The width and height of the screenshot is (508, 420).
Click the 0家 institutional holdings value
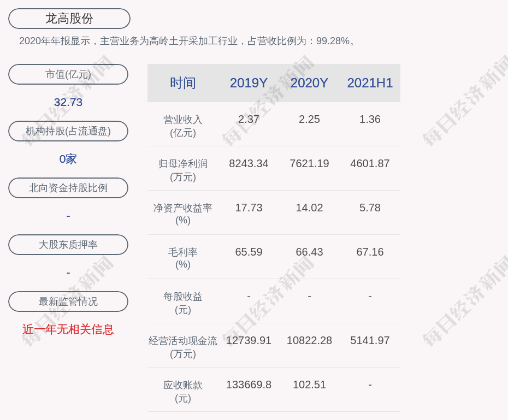point(68,159)
